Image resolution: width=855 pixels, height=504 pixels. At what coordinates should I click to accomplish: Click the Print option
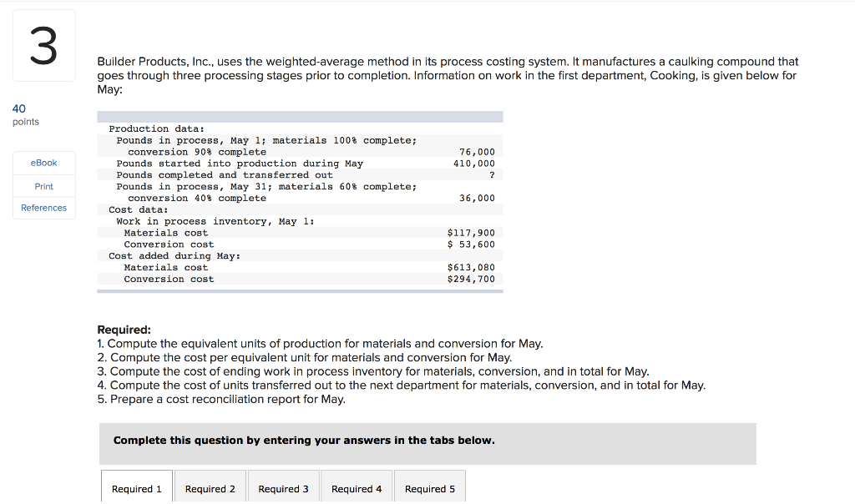point(43,185)
